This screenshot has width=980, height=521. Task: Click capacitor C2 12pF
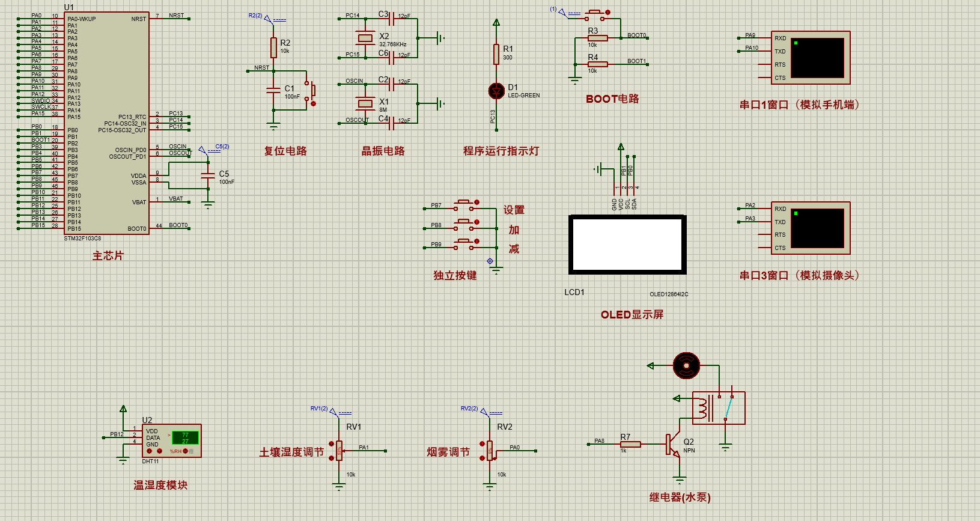pyautogui.click(x=391, y=84)
